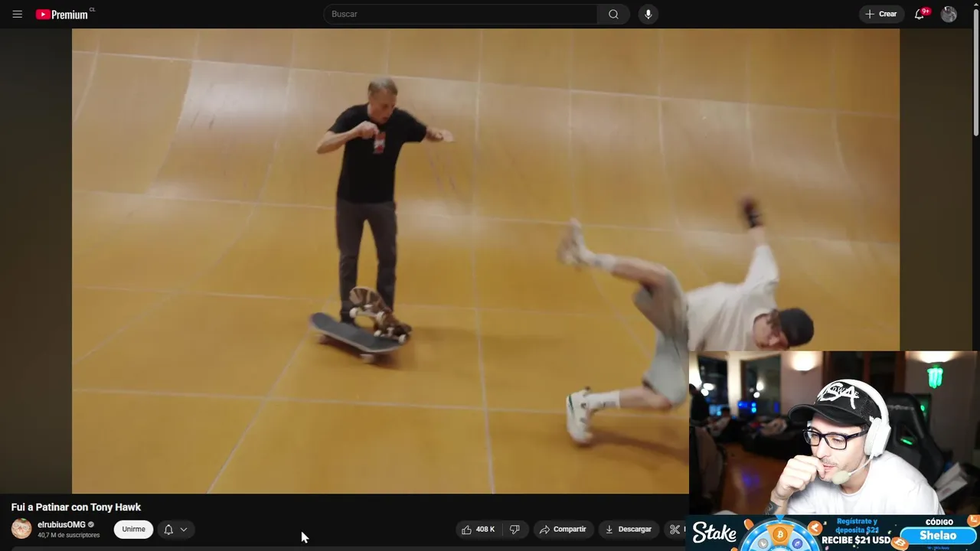
Task: Click the video player frame
Action: click(485, 261)
